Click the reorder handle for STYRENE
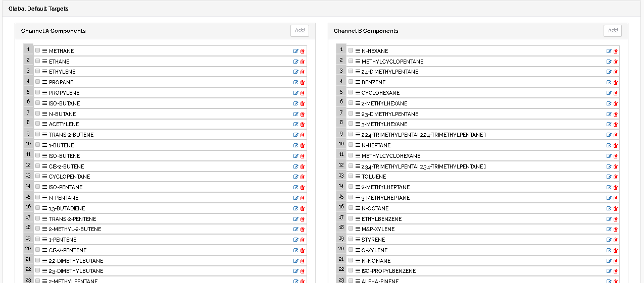The height and width of the screenshot is (283, 644). pos(358,240)
